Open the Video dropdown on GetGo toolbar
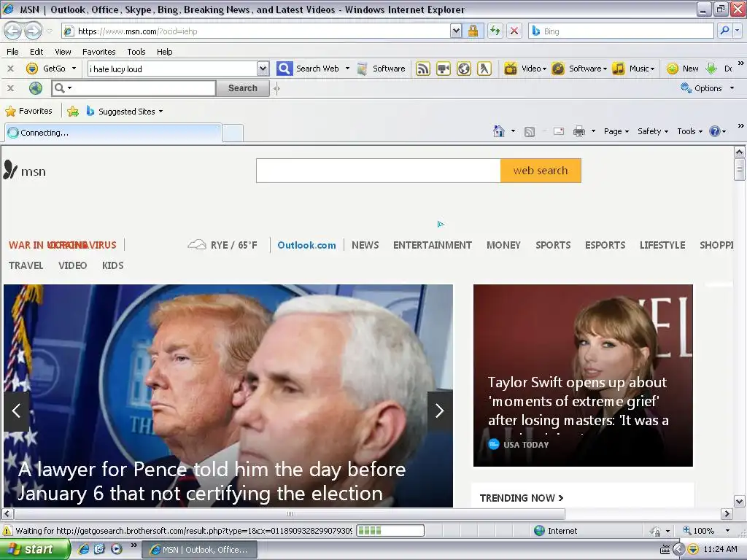 (544, 69)
